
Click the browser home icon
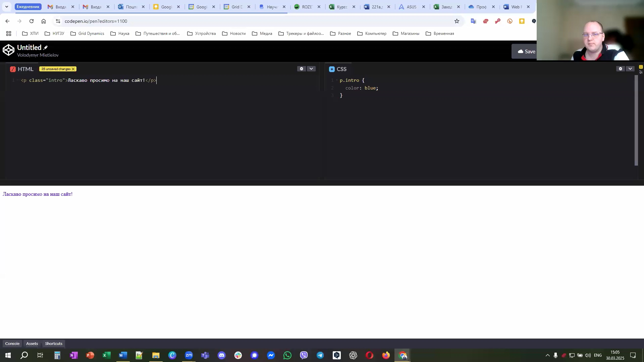pos(44,21)
